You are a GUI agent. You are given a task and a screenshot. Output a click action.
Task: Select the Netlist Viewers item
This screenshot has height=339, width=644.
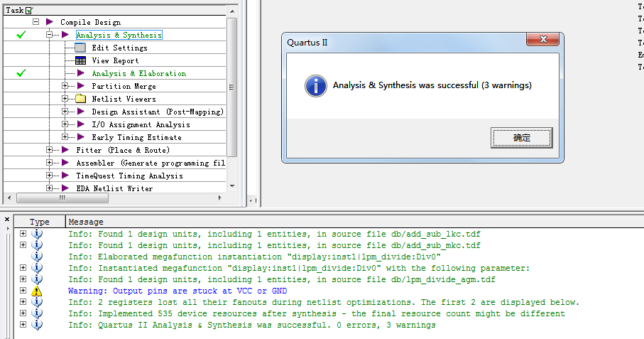pyautogui.click(x=124, y=99)
